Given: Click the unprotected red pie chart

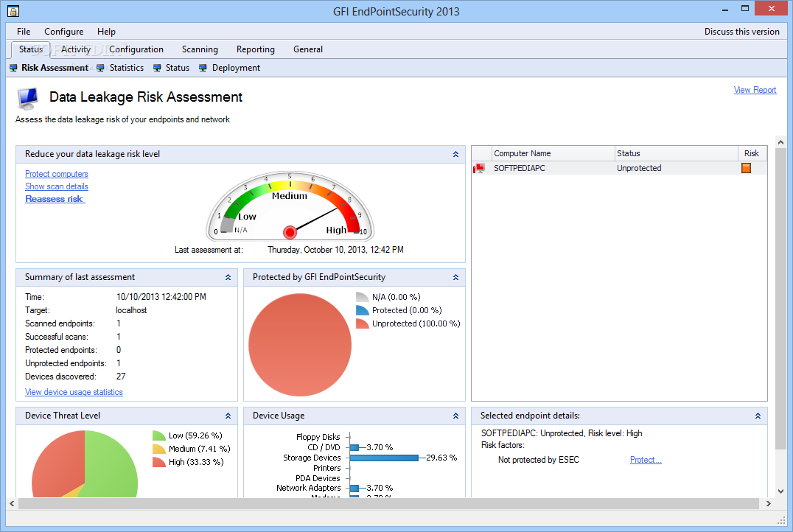Looking at the screenshot, I should (300, 345).
